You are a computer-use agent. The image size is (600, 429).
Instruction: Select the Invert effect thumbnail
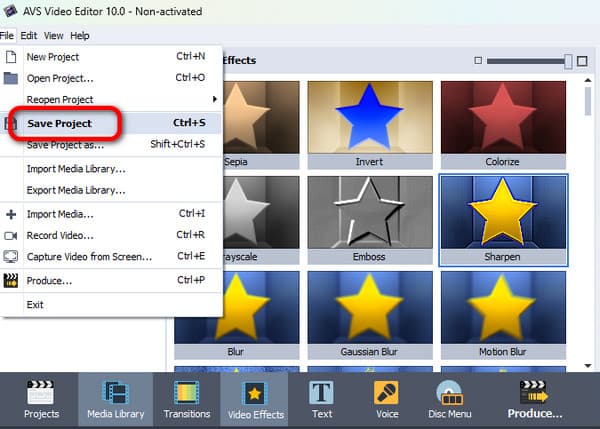[370, 125]
